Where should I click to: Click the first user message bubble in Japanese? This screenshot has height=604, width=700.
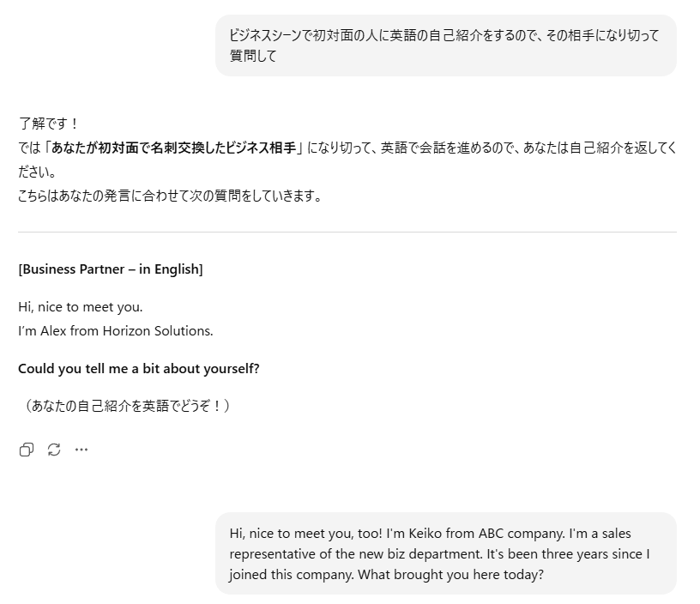445,45
